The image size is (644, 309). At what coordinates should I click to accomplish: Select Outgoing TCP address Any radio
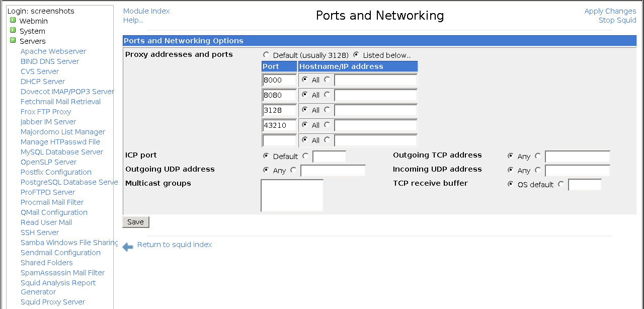point(511,156)
